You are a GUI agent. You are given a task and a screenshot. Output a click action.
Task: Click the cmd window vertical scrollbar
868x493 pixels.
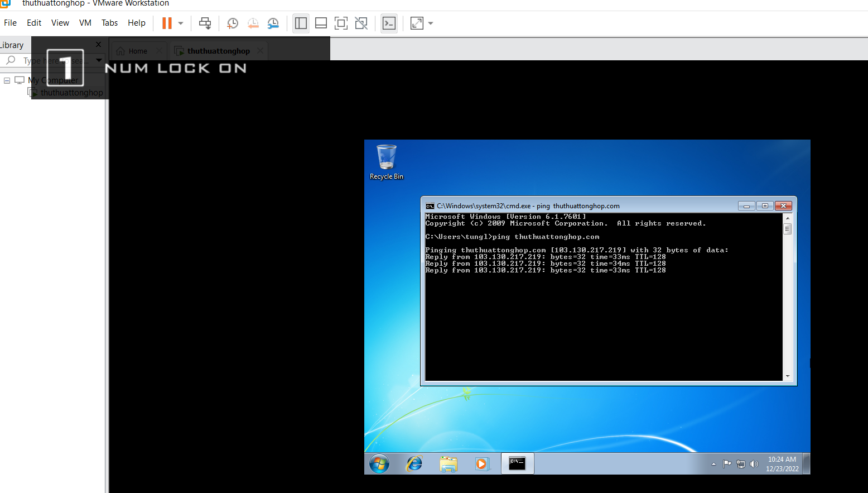point(787,296)
